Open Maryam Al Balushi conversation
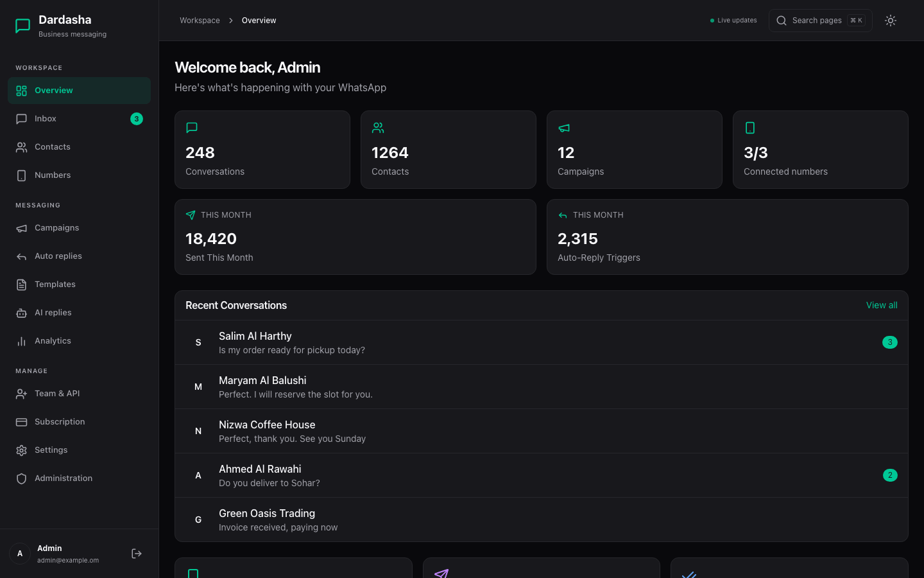This screenshot has width=924, height=578. point(542,387)
